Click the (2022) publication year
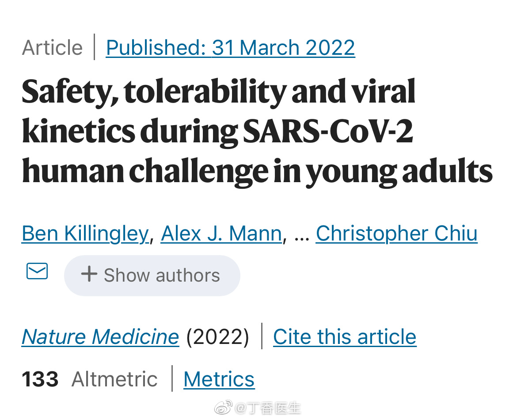The width and height of the screenshot is (517, 420). [217, 337]
